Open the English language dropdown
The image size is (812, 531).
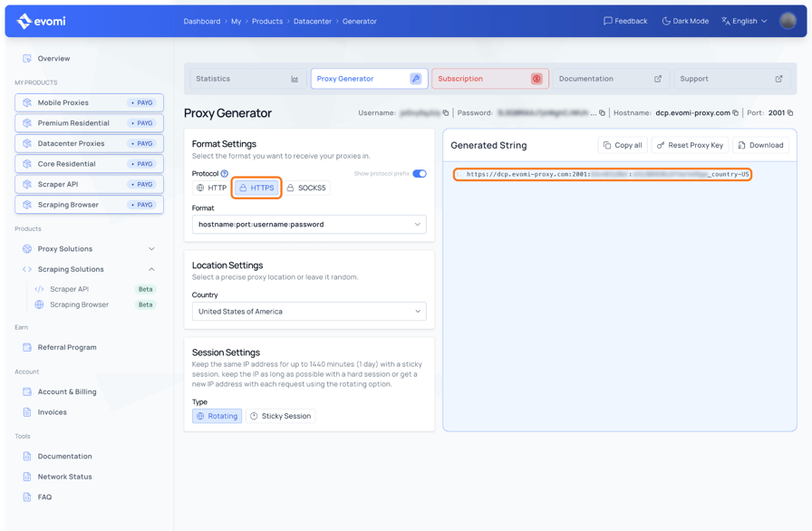coord(744,21)
